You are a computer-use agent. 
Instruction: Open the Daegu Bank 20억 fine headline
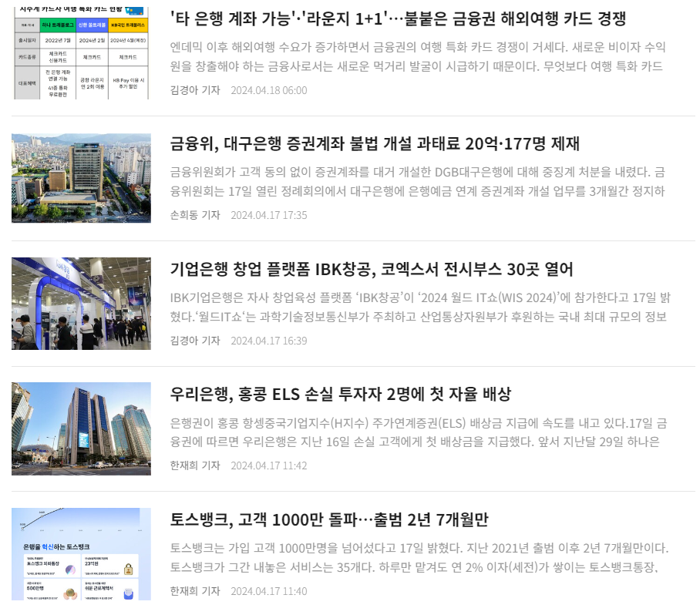pos(375,143)
